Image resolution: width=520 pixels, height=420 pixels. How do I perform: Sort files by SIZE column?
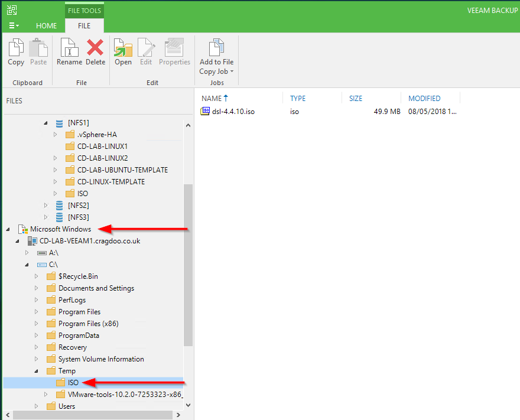click(356, 99)
